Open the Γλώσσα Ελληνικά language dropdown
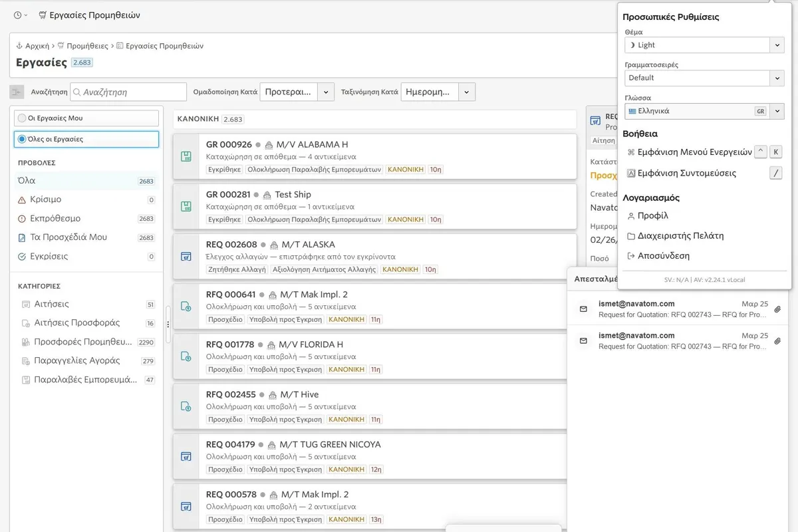The height and width of the screenshot is (532, 798). tap(704, 111)
